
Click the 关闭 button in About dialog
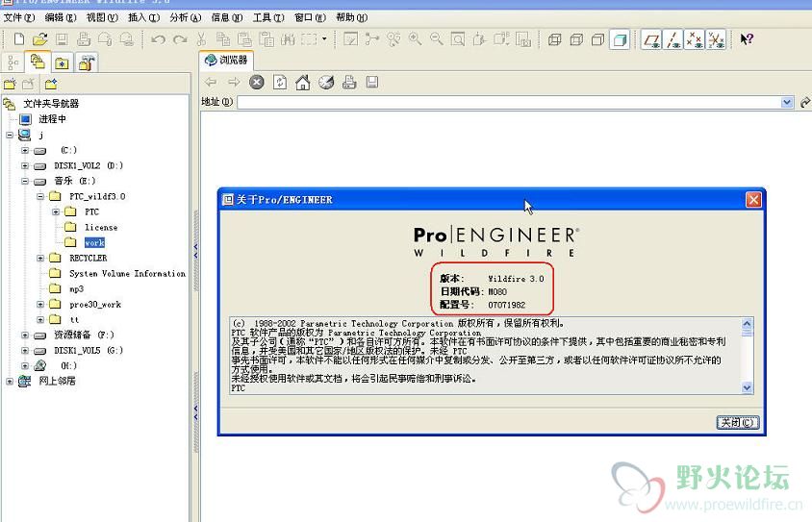[x=737, y=423]
